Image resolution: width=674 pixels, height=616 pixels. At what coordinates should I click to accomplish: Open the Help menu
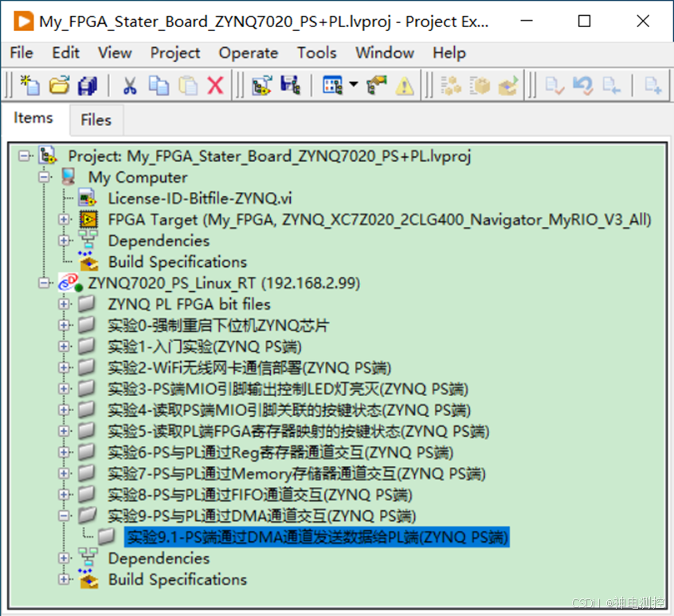click(449, 53)
